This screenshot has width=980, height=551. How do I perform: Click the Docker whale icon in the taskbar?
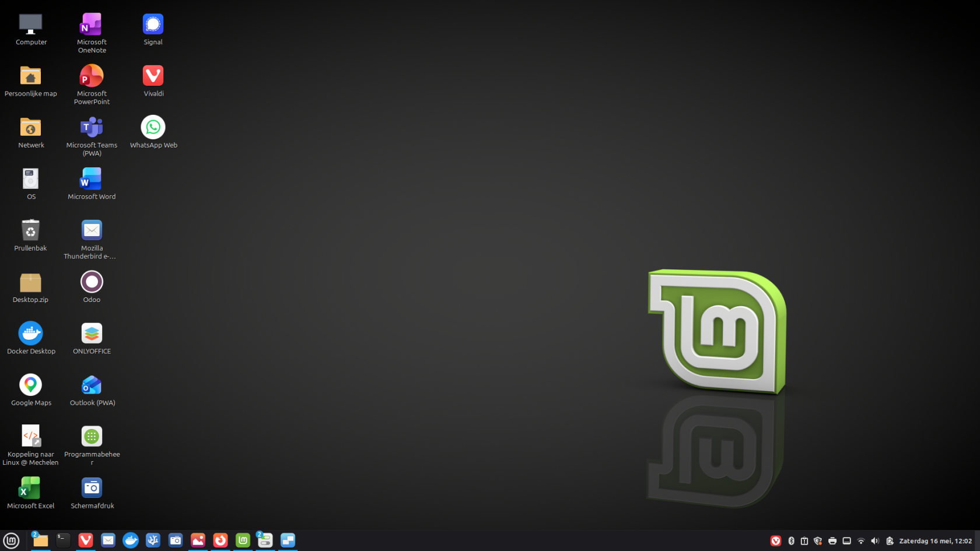(x=131, y=541)
